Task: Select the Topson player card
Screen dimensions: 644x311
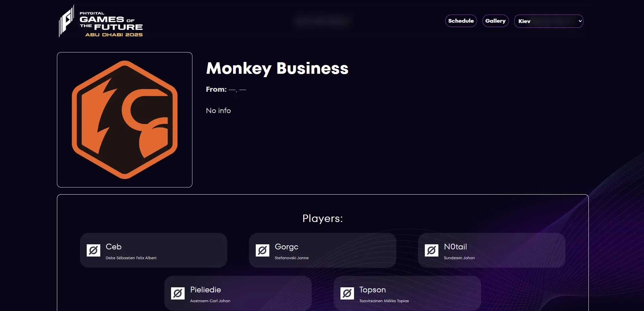Action: tap(407, 293)
